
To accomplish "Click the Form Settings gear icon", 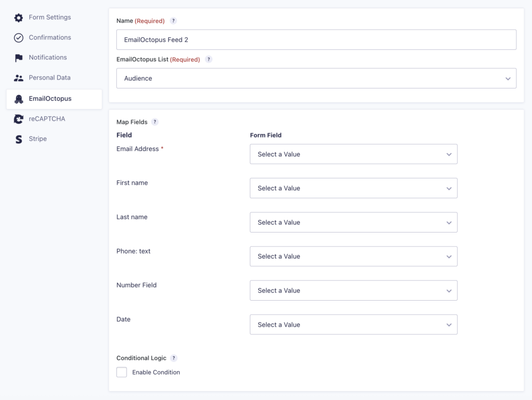I will pos(19,17).
